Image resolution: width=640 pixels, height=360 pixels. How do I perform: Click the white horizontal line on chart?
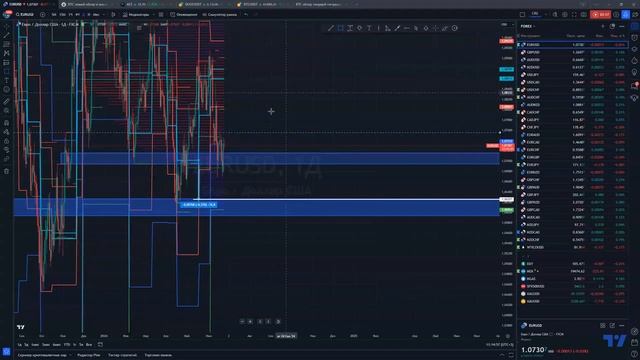(x=347, y=199)
